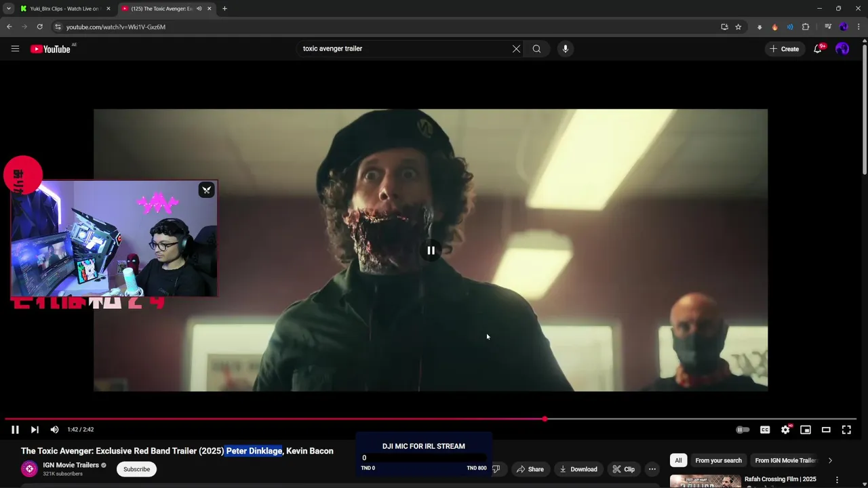Close the webcam overlay popup

click(x=206, y=190)
